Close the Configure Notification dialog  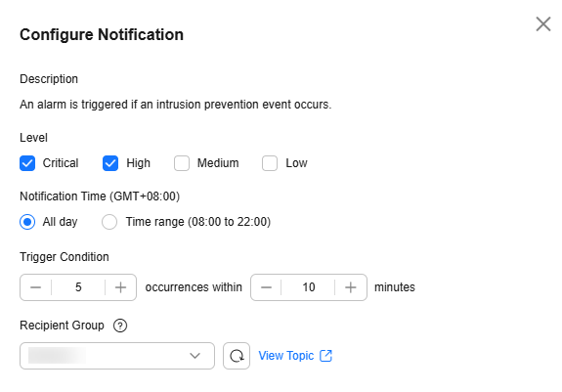543,24
